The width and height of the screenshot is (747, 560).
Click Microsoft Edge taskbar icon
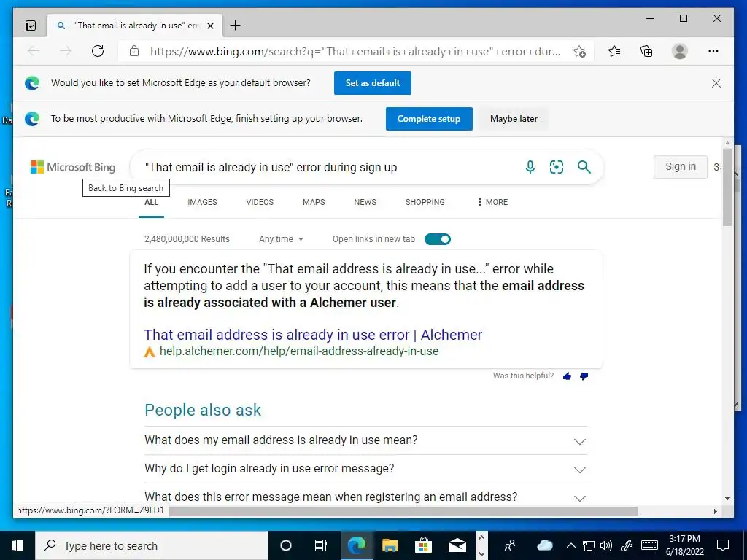[x=356, y=545]
